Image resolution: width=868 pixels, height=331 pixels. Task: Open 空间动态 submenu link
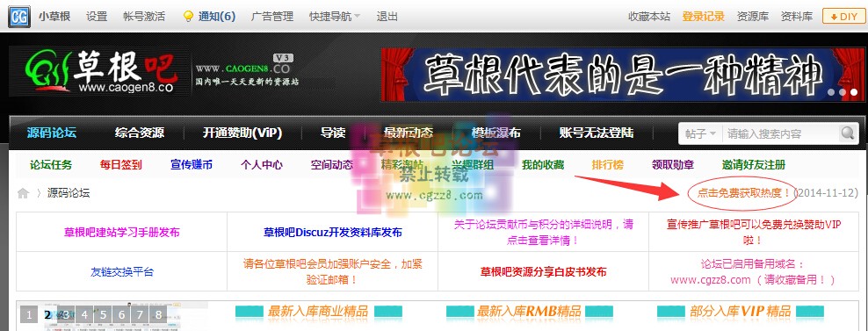pos(331,164)
